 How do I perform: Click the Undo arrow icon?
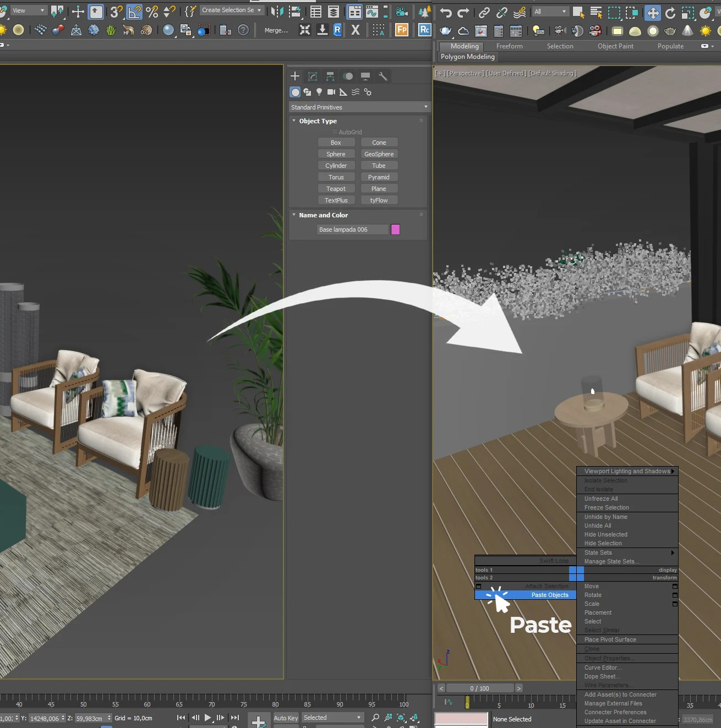click(445, 12)
